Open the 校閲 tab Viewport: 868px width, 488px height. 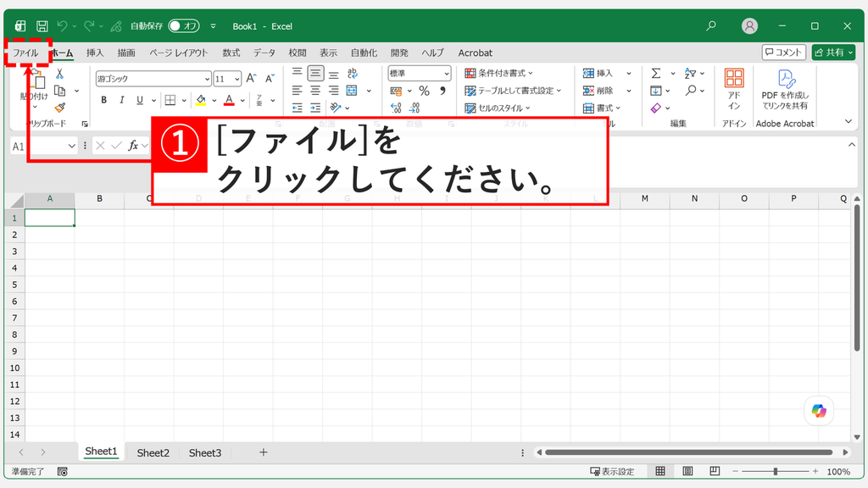pos(298,53)
